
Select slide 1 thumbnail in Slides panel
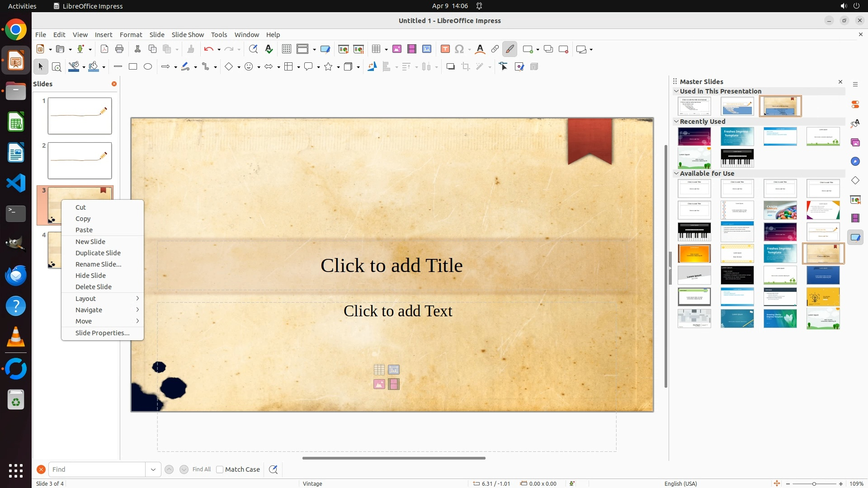80,116
